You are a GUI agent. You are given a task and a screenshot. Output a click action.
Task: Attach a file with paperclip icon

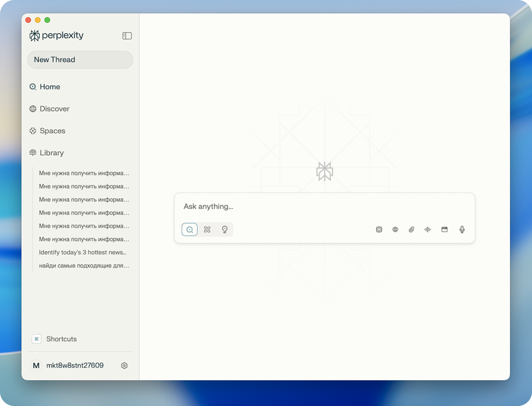point(411,229)
